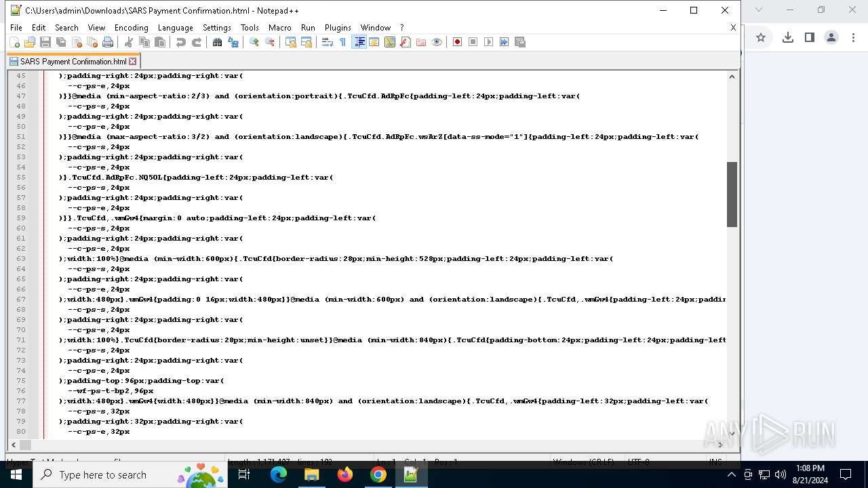Screen dimensions: 868x488
Task: Click editor scroll up arrow
Action: (x=732, y=77)
